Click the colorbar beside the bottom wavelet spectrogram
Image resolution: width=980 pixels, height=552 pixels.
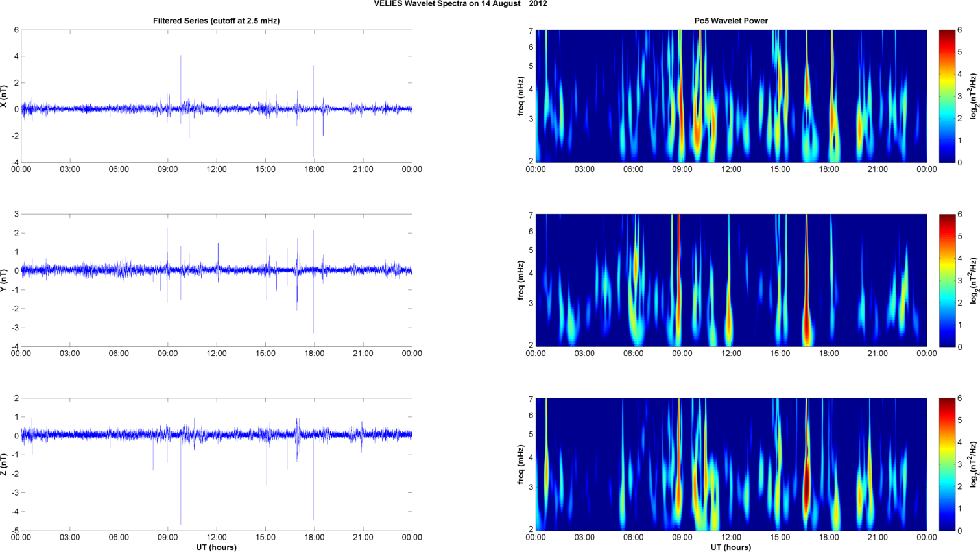point(947,464)
